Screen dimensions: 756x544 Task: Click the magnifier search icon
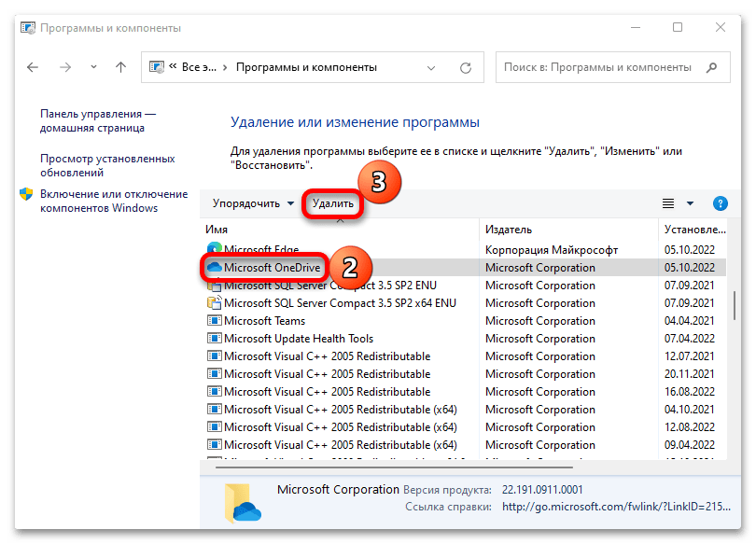pyautogui.click(x=711, y=67)
